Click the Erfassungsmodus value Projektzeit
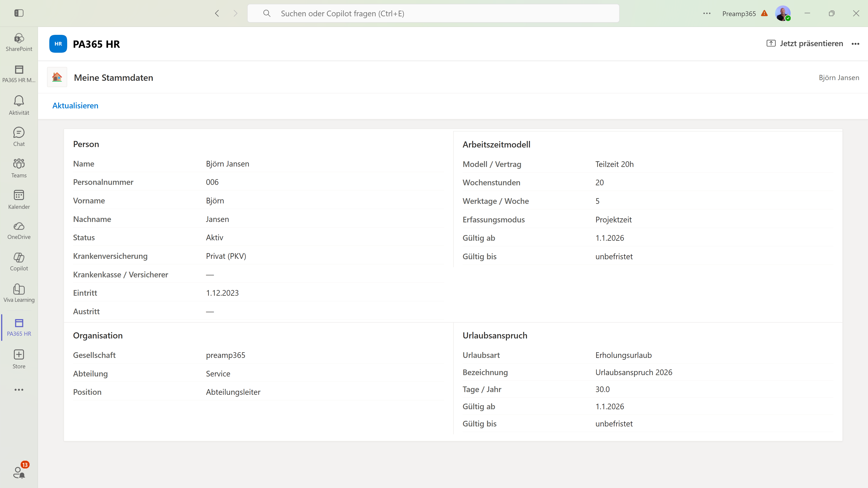The width and height of the screenshot is (868, 488). pyautogui.click(x=613, y=220)
